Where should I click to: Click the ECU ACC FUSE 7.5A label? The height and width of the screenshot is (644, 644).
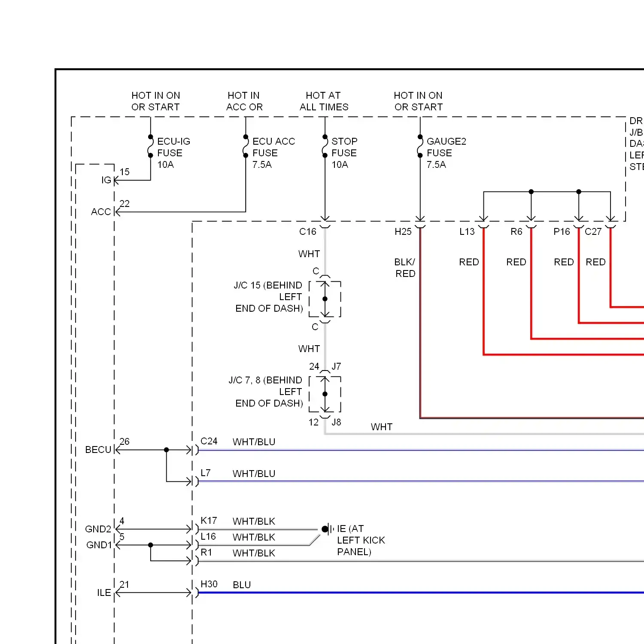point(273,153)
